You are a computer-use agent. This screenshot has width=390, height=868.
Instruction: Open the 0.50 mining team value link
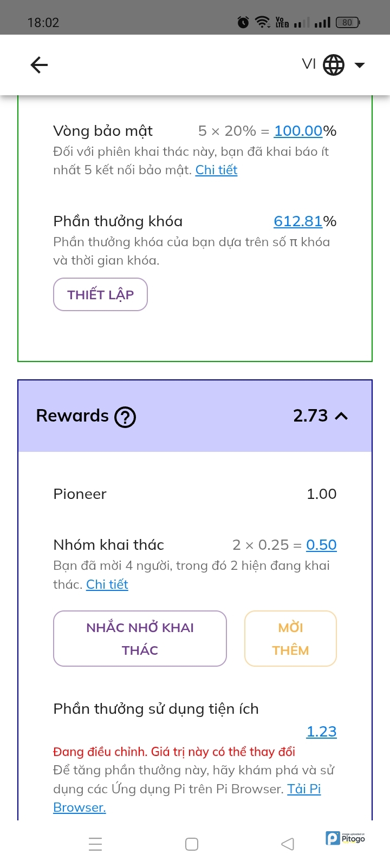click(x=321, y=545)
